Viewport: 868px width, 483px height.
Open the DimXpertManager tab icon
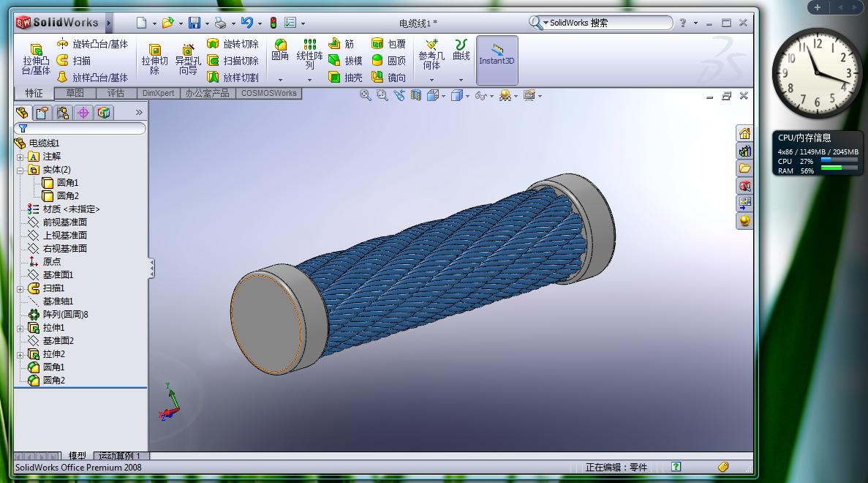coord(83,113)
